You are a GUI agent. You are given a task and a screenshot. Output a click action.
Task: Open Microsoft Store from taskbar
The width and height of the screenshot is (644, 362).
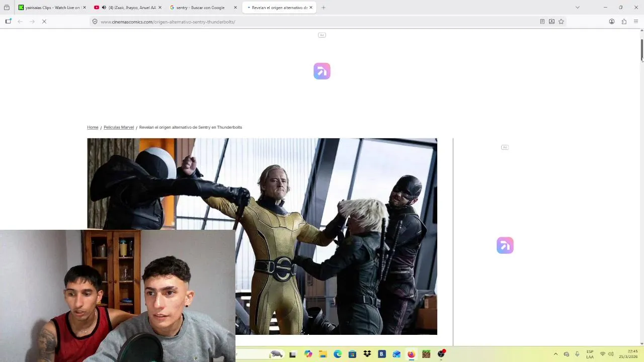pyautogui.click(x=352, y=354)
